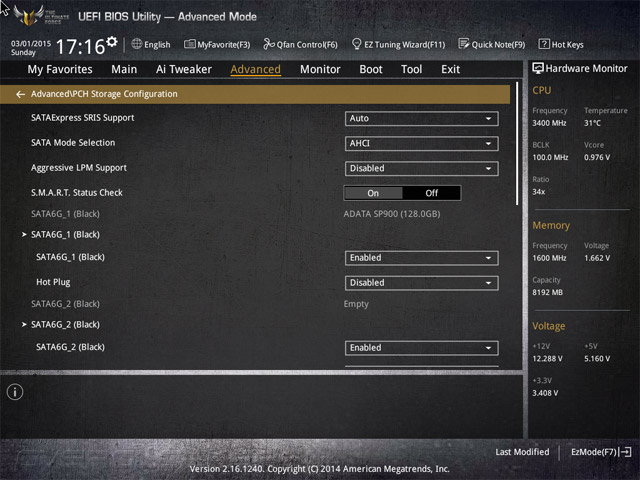Viewport: 640px width, 480px height.
Task: Turn S.M.A.R.T. Status Check Off
Action: coord(431,193)
